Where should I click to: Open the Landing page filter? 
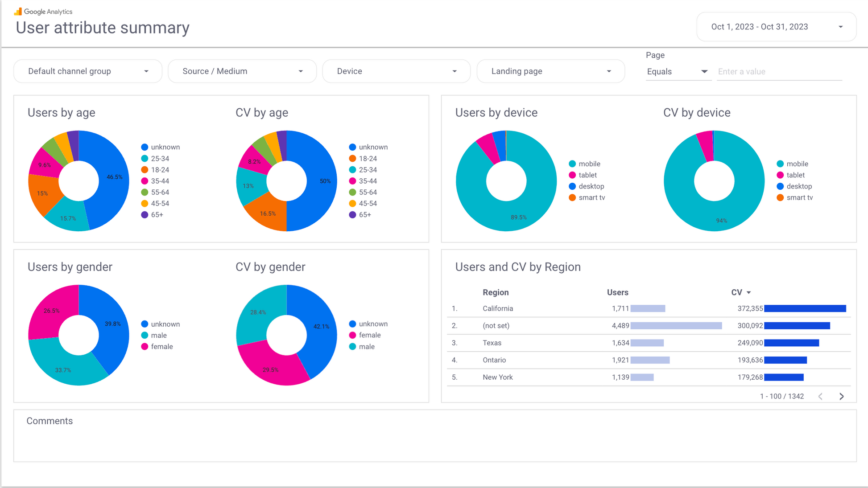(550, 71)
